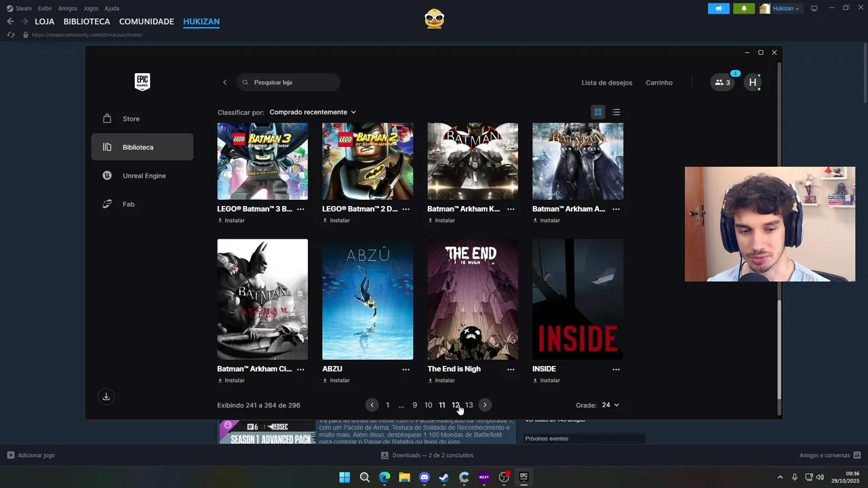The image size is (868, 488).
Task: Install Batman Arkham Asylum
Action: coord(547,220)
